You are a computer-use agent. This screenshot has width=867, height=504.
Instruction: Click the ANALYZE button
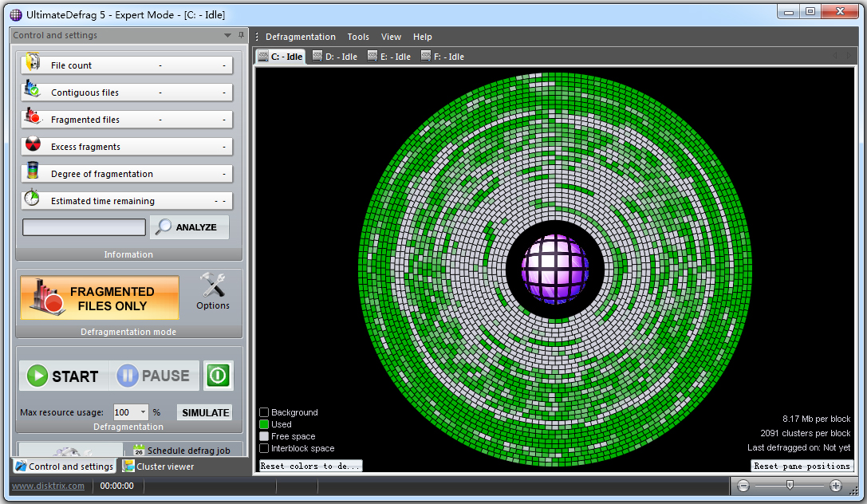pos(189,227)
